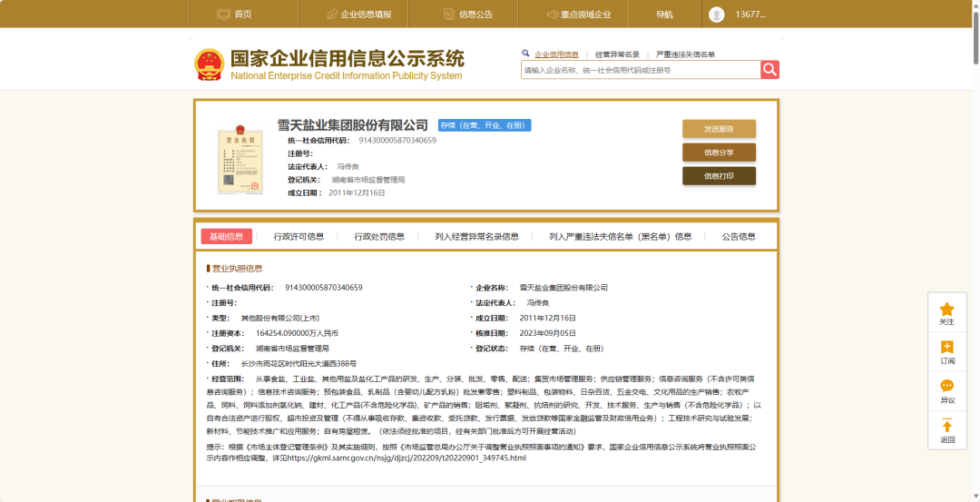Click the 营业执照信息 section heading
Screen dimensions: 980x502
pyautogui.click(x=237, y=269)
